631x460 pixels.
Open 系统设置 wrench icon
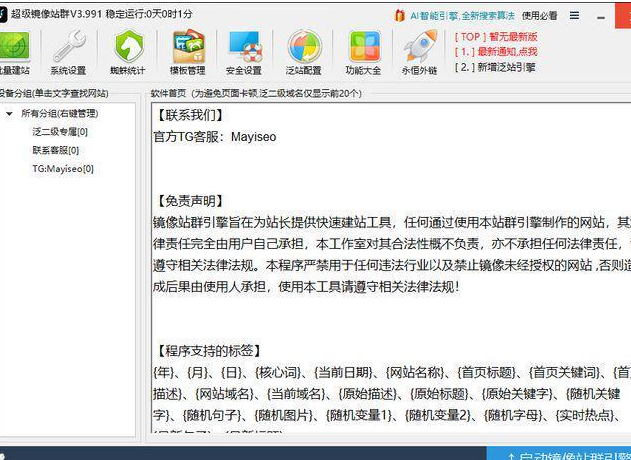pyautogui.click(x=69, y=46)
